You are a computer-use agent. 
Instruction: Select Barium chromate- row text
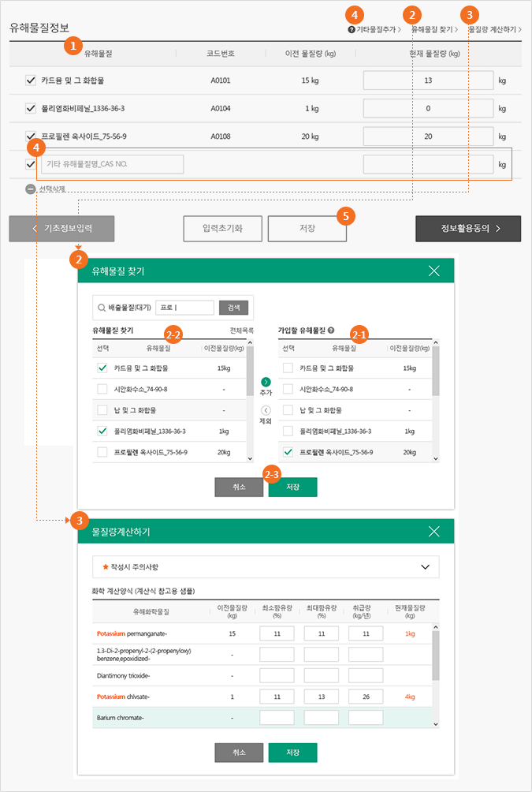pos(121,718)
